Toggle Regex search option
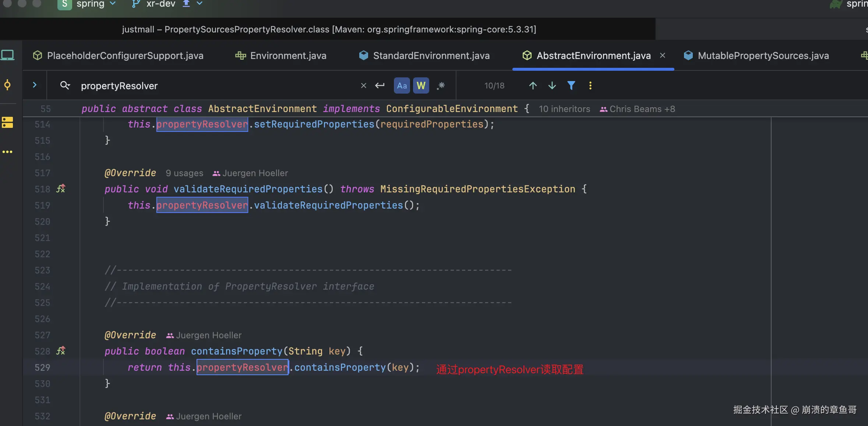This screenshot has height=426, width=868. click(x=441, y=85)
